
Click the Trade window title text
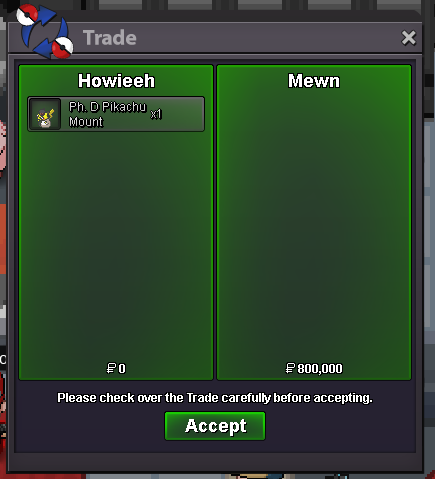pyautogui.click(x=110, y=38)
